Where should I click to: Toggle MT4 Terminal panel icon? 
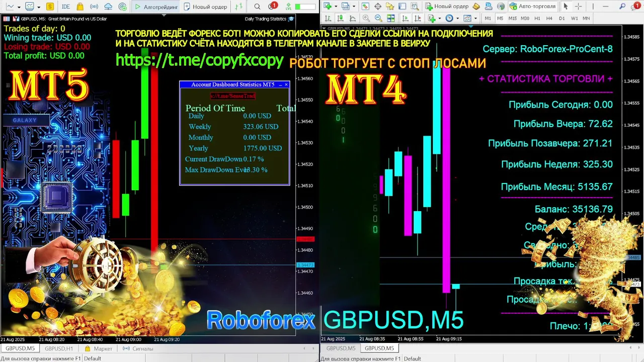point(402,7)
